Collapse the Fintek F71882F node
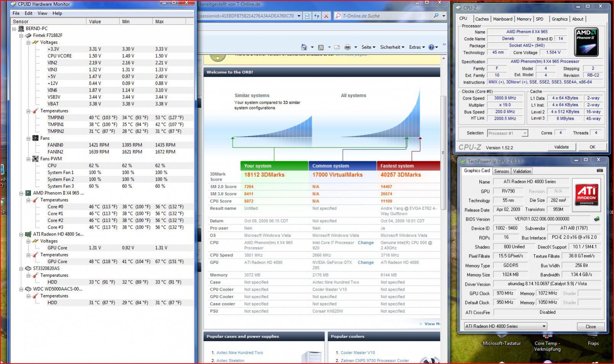The width and height of the screenshot is (614, 364). [21, 35]
